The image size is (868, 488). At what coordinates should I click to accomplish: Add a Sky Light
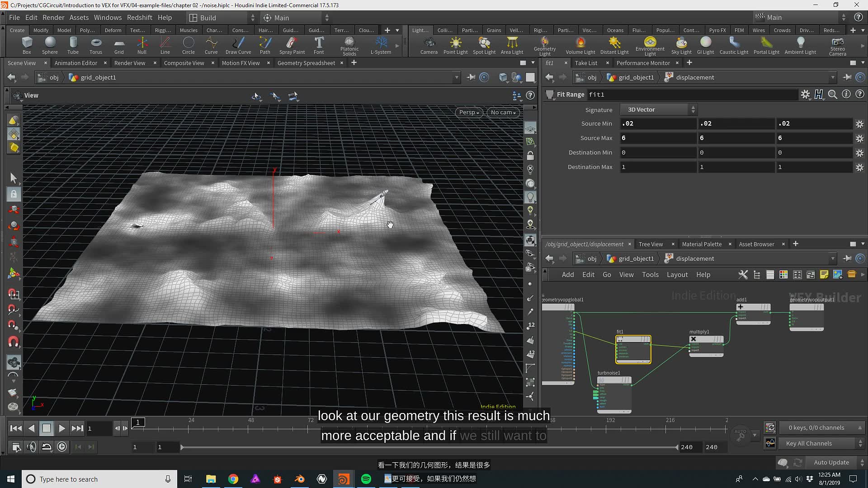coord(681,46)
